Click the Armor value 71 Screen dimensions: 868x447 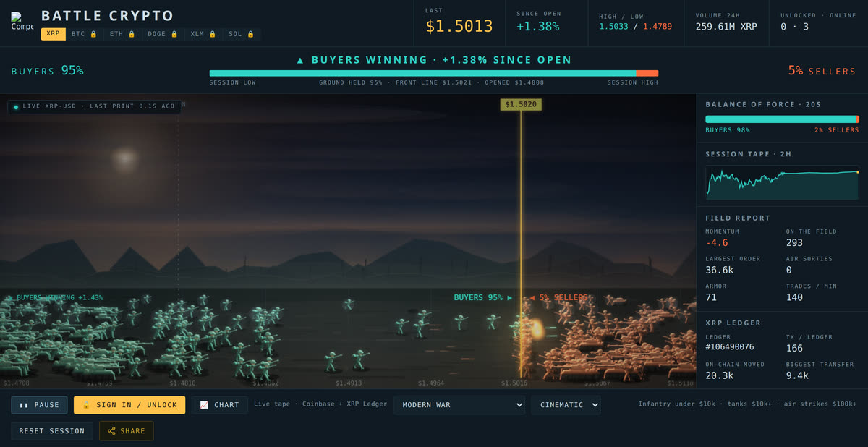click(x=711, y=297)
